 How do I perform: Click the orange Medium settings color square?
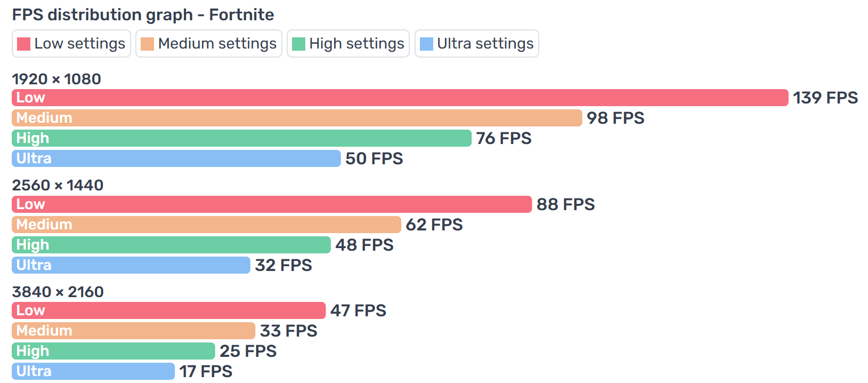(x=148, y=44)
